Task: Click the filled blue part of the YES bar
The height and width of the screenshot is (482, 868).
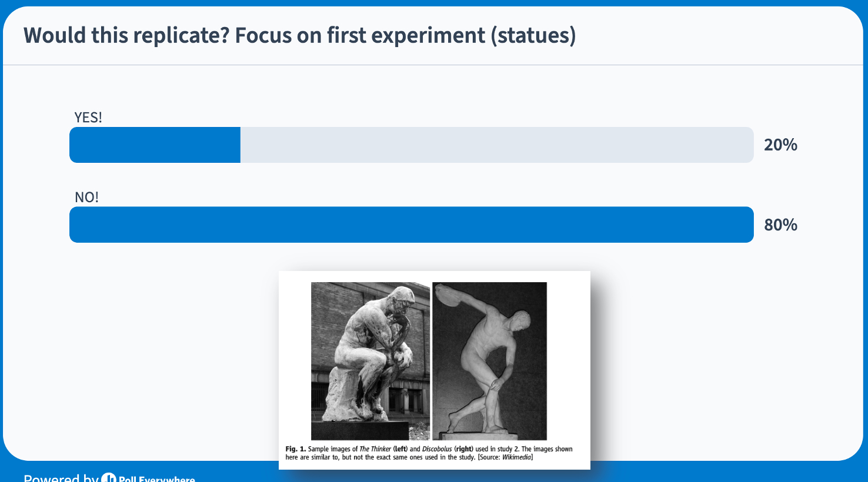Action: pos(155,145)
